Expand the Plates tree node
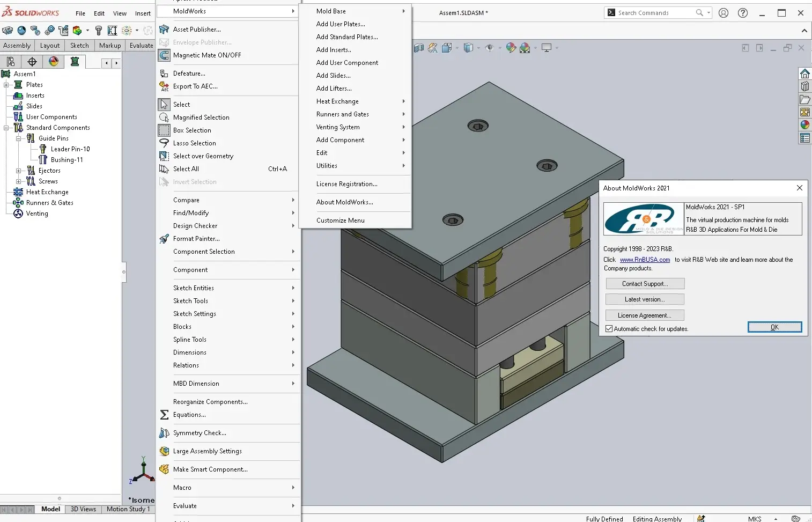This screenshot has height=522, width=812. [6, 85]
